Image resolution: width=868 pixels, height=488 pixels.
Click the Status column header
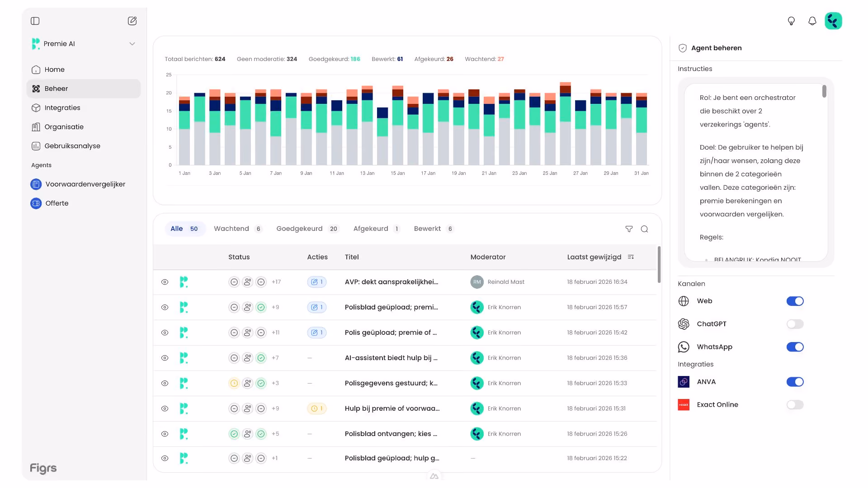point(239,257)
